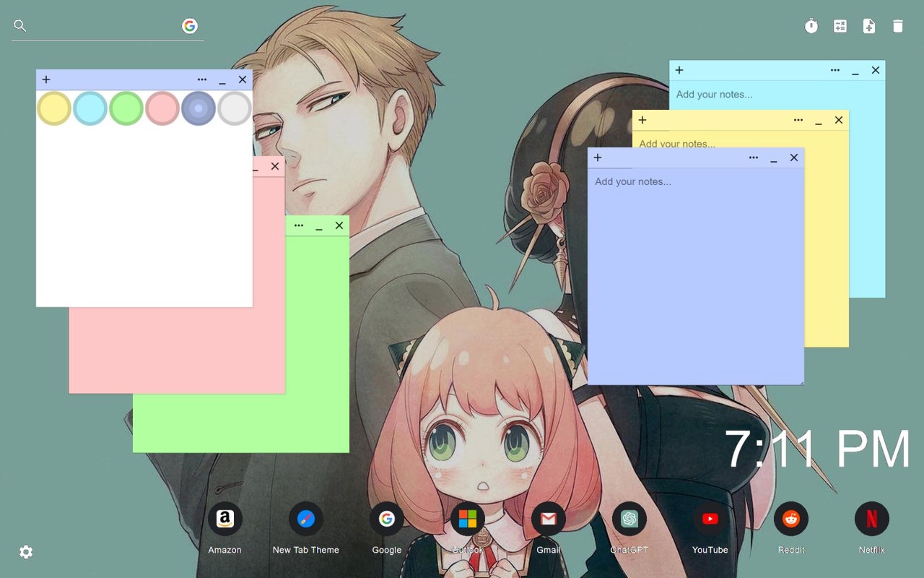The image size is (924, 578).
Task: Pick the pink color swatch
Action: point(162,108)
